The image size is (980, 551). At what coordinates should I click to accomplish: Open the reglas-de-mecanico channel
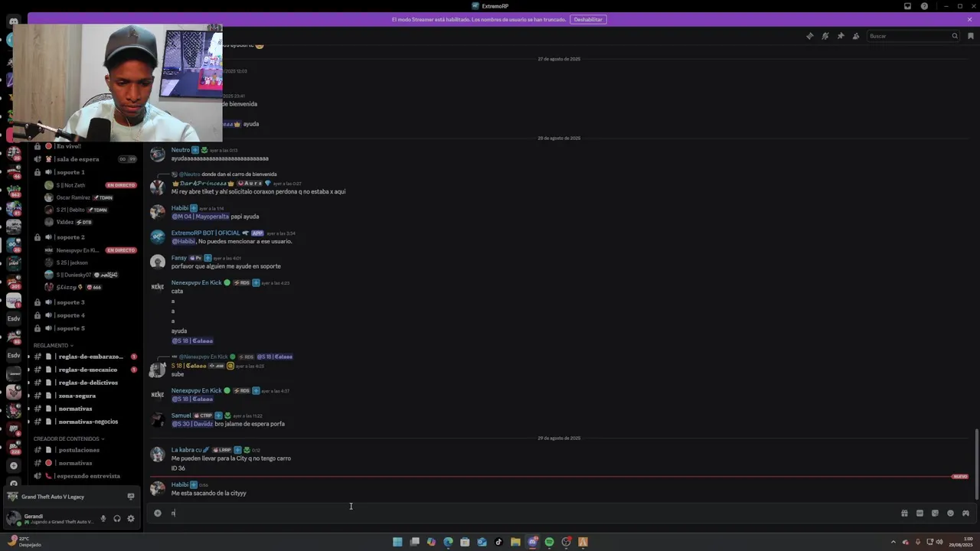[84, 370]
